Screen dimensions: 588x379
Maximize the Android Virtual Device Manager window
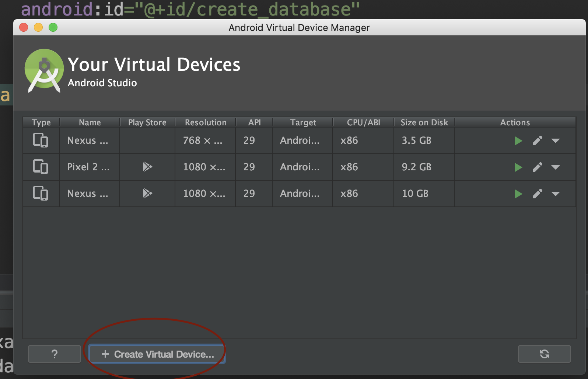[x=53, y=27]
